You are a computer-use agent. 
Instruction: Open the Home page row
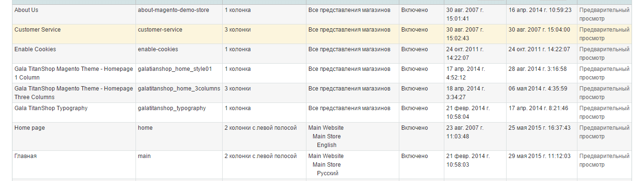tap(322, 136)
